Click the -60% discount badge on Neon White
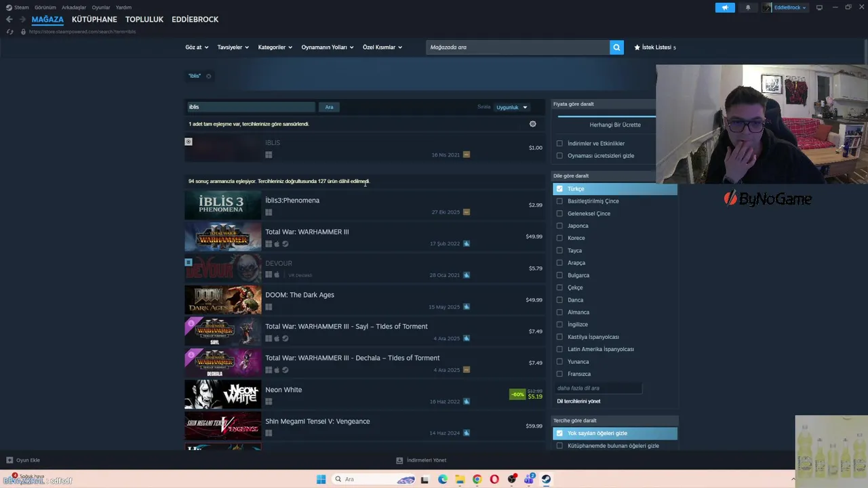This screenshot has width=868, height=488. pos(517,394)
